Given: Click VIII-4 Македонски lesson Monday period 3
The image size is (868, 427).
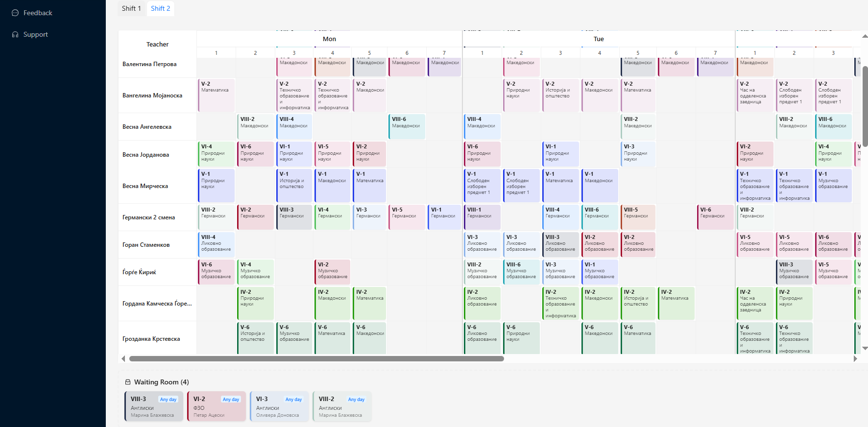Looking at the screenshot, I should coord(294,126).
